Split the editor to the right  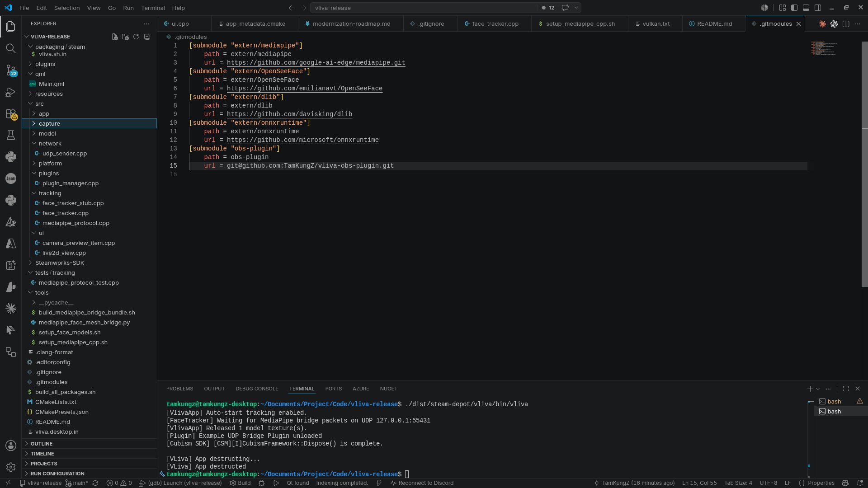(x=846, y=24)
